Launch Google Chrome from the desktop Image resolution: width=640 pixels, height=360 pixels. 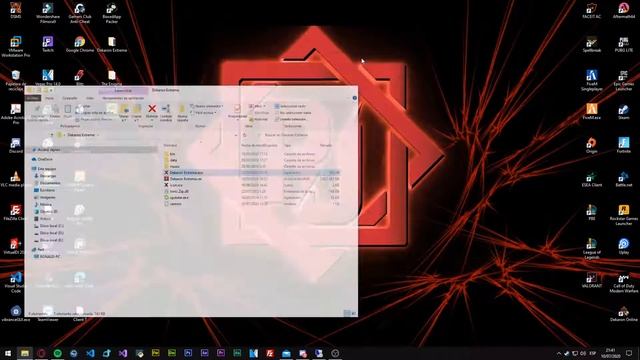point(80,44)
